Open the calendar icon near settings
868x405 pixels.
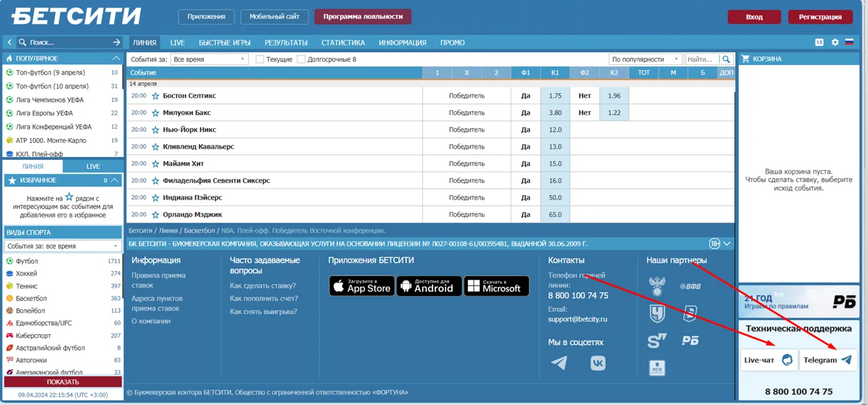click(819, 42)
